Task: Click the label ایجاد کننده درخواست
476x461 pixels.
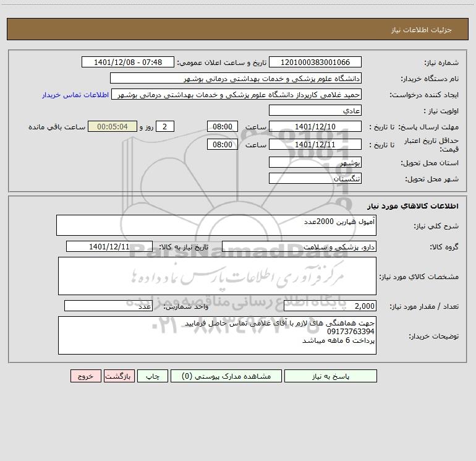Action: tap(424, 95)
